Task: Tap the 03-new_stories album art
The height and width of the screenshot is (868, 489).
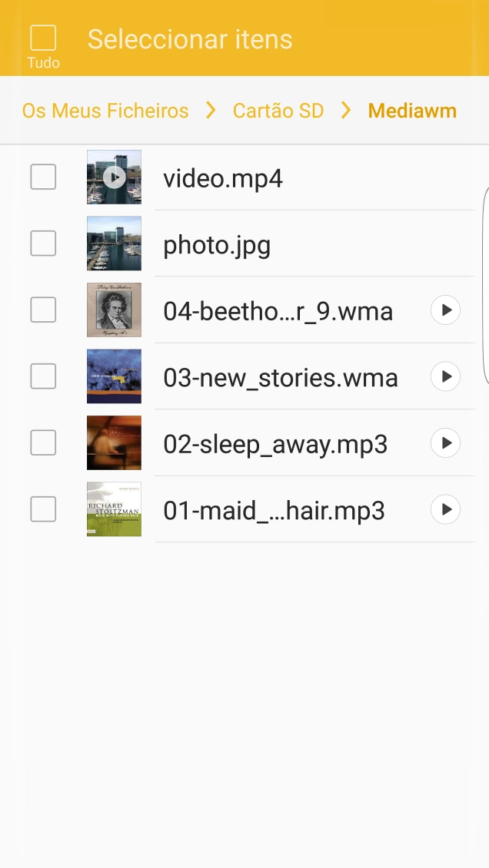Action: tap(114, 376)
